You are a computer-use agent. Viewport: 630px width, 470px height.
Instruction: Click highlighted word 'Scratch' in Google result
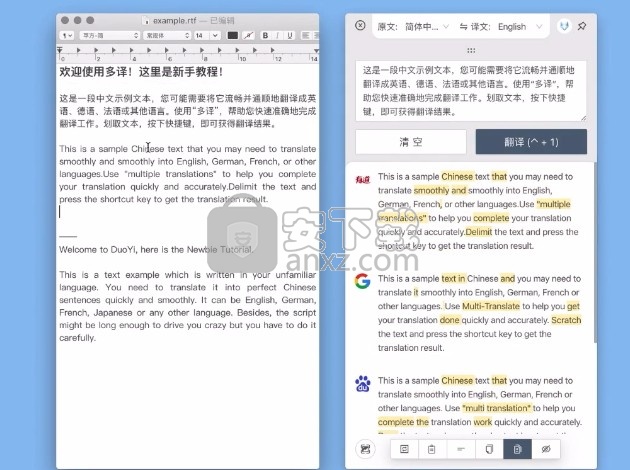coord(566,320)
